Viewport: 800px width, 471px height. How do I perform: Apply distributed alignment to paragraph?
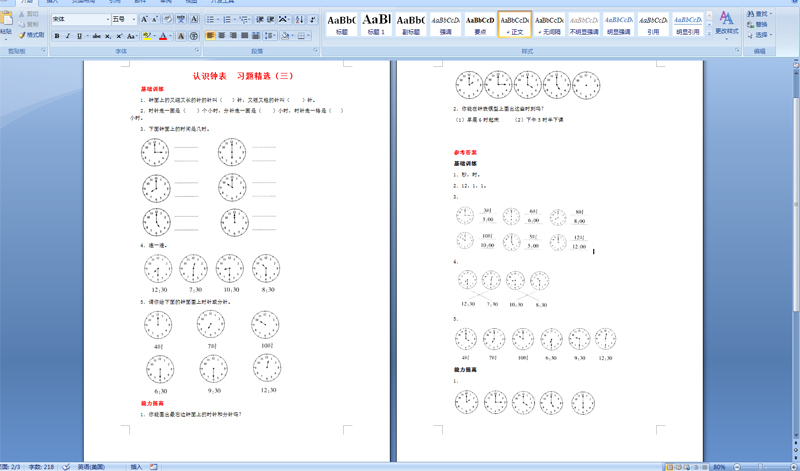(256, 36)
